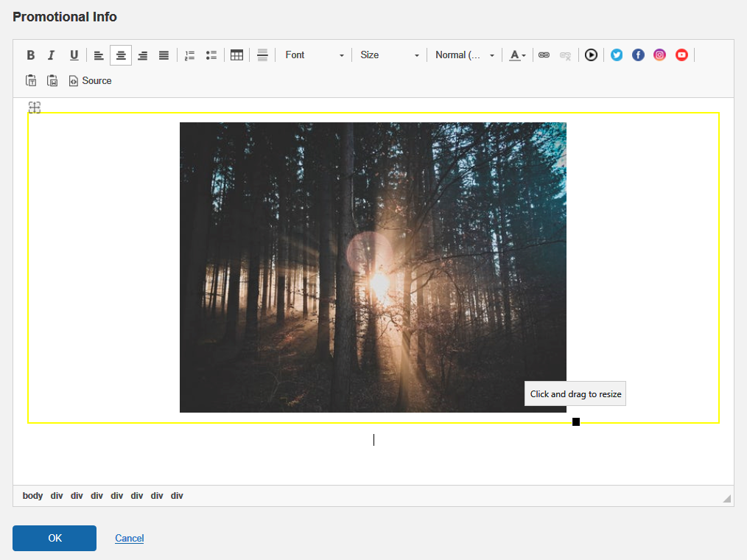Click the Instagram embed icon
The width and height of the screenshot is (747, 560).
(659, 55)
